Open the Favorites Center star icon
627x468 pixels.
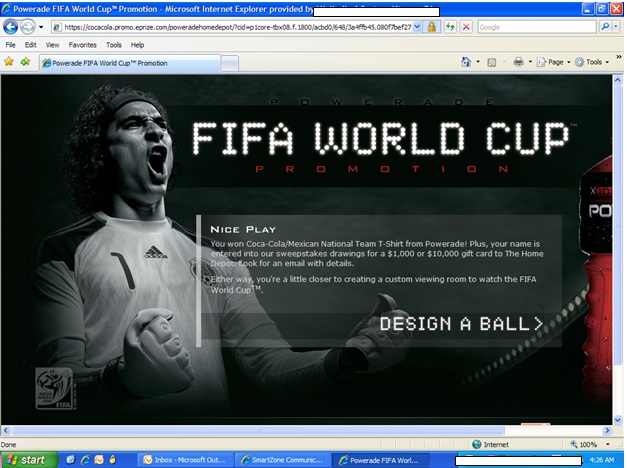(x=9, y=62)
